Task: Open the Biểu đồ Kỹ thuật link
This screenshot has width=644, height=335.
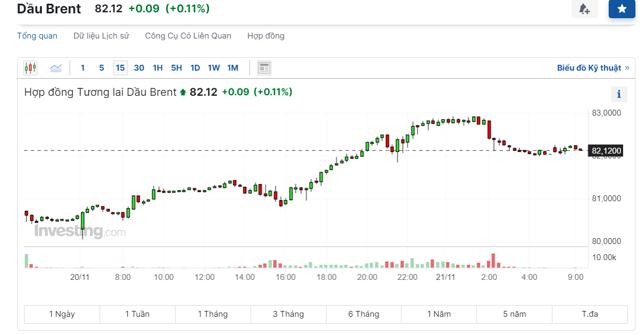Action: click(593, 68)
